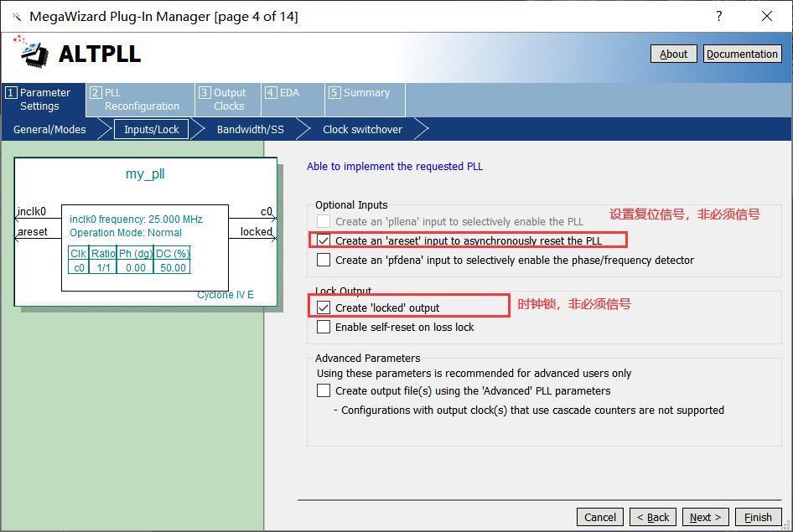Open the help question mark button

coord(718,16)
